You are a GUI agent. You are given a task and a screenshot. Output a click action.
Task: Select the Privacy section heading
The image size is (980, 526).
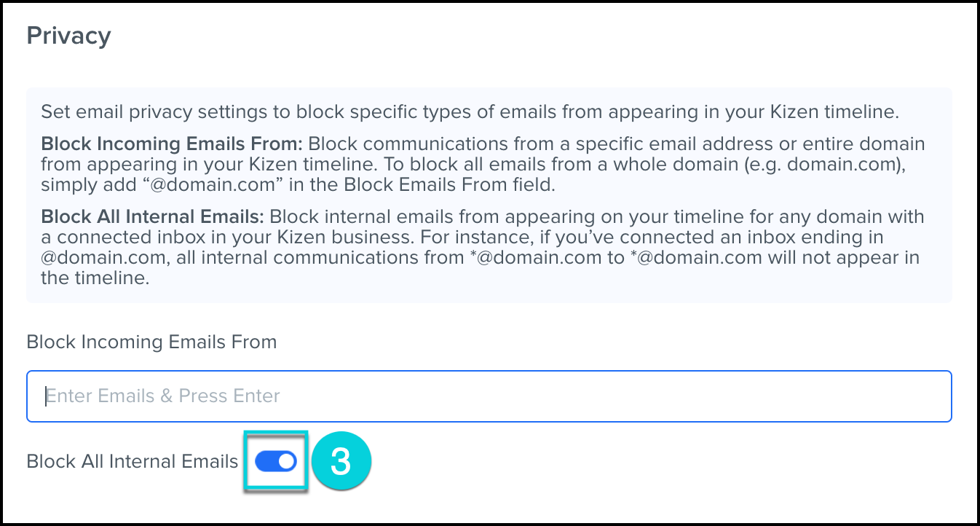[68, 36]
